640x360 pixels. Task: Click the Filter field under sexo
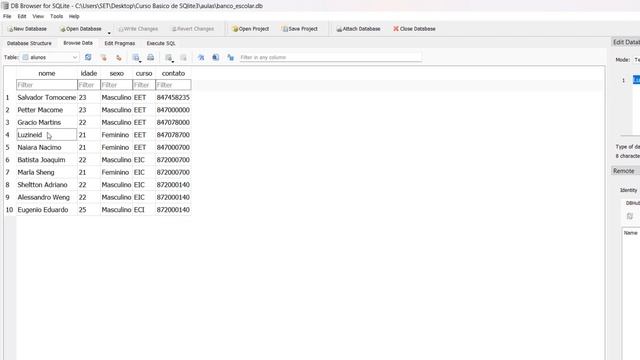[x=116, y=85]
